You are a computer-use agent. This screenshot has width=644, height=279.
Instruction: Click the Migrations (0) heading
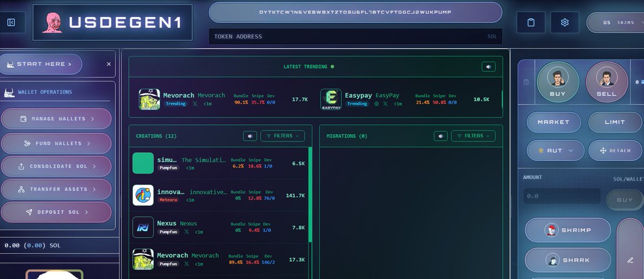[x=347, y=136]
